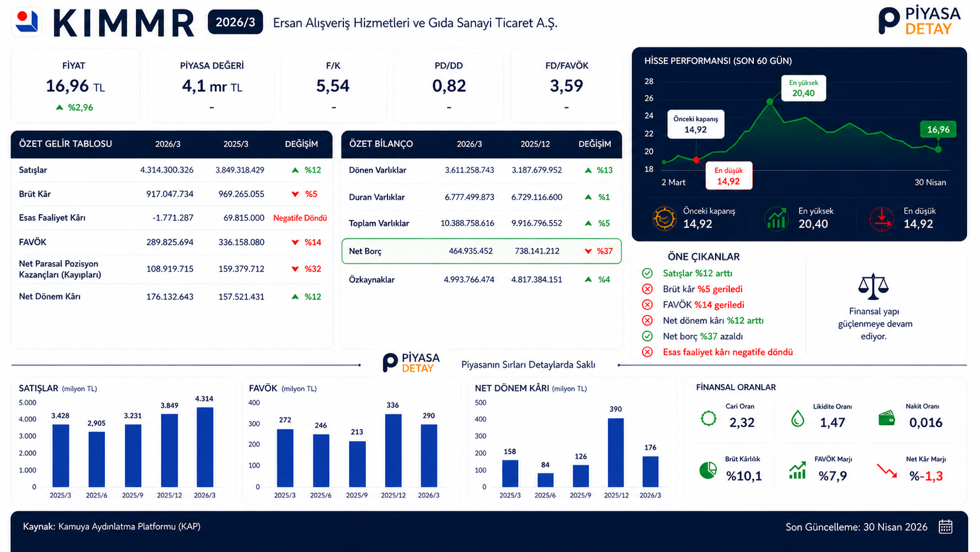The width and height of the screenshot is (980, 552).
Task: Select the En yüksek 20,40 chart tooltip
Action: 804,89
